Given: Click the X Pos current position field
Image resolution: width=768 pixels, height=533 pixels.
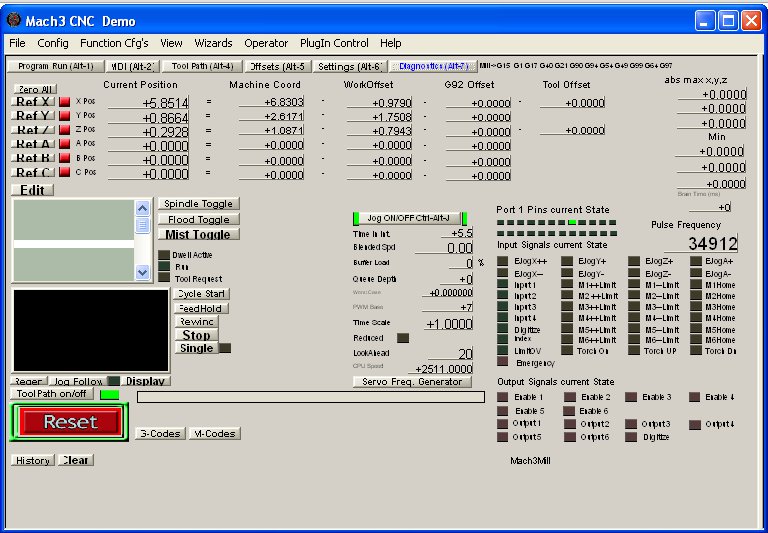Looking at the screenshot, I should pos(148,103).
